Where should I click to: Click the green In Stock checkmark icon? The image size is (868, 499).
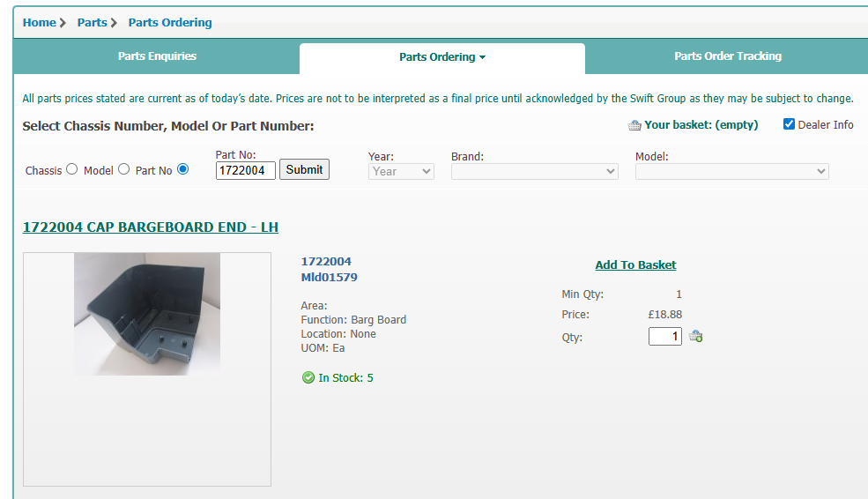[x=308, y=377]
